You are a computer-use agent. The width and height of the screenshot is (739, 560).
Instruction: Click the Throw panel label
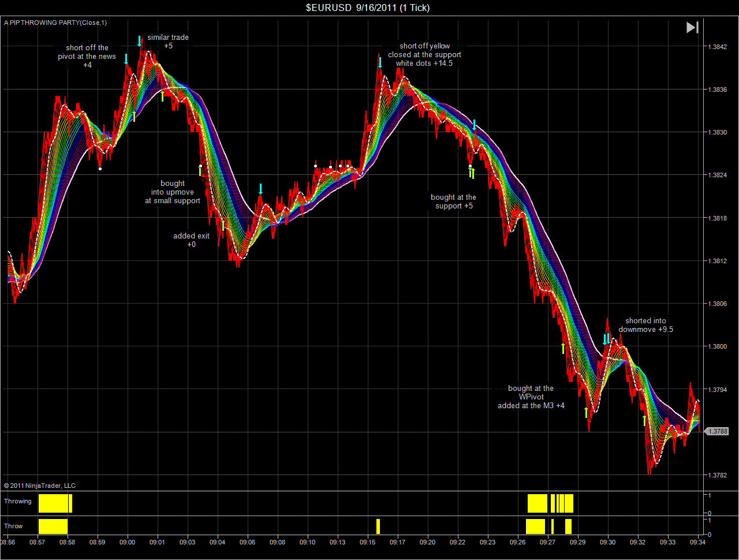pos(13,526)
